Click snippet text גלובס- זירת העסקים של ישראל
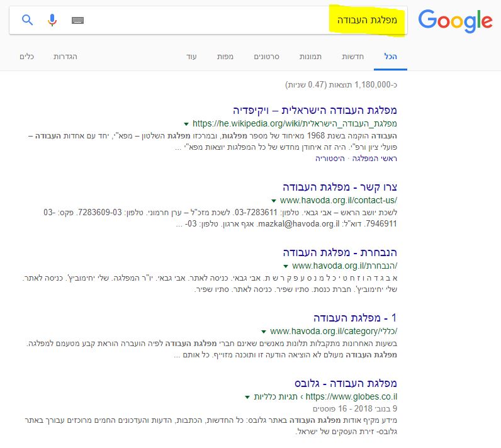Image resolution: width=501 pixels, height=448 pixels. (x=346, y=432)
